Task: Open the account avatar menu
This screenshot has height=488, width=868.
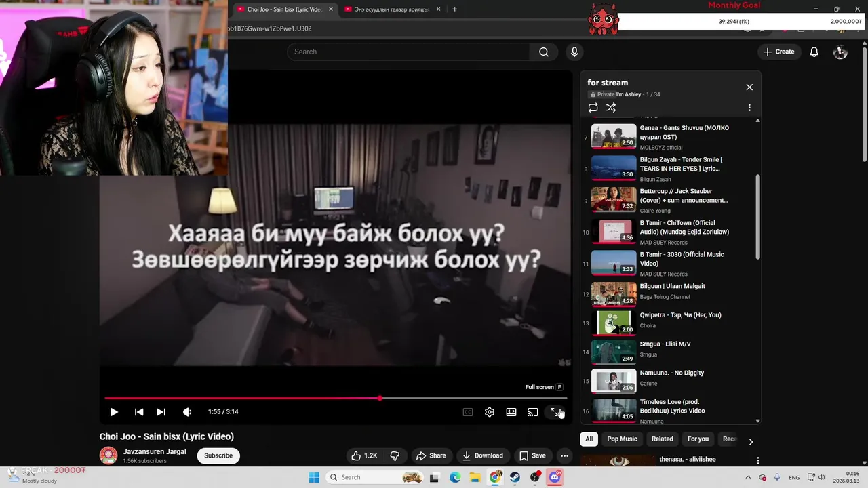Action: point(840,52)
